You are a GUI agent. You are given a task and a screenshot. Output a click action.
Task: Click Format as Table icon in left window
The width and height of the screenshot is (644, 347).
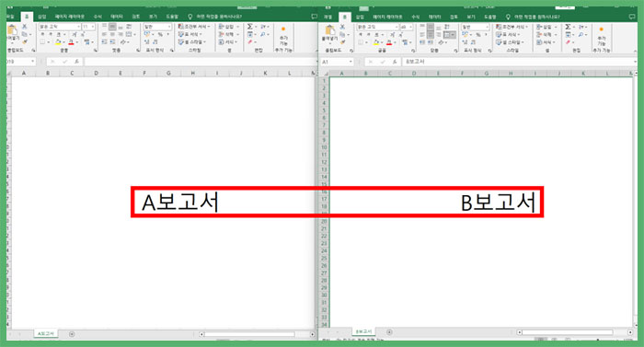pos(180,34)
